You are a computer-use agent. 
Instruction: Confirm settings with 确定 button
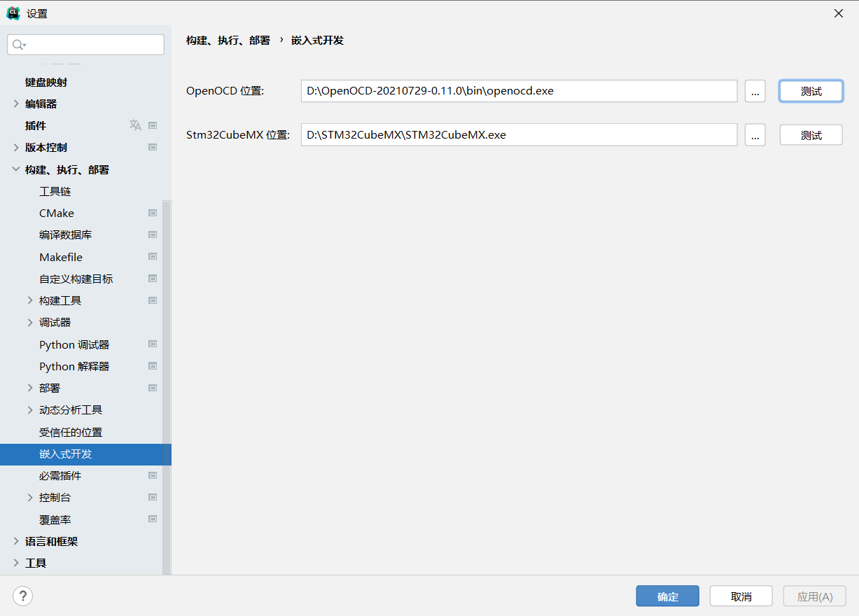[667, 596]
